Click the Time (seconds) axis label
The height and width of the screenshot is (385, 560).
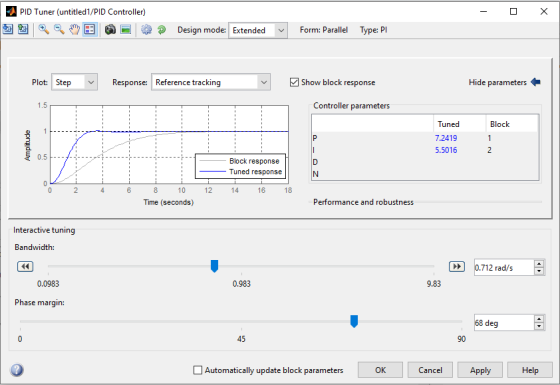(169, 202)
